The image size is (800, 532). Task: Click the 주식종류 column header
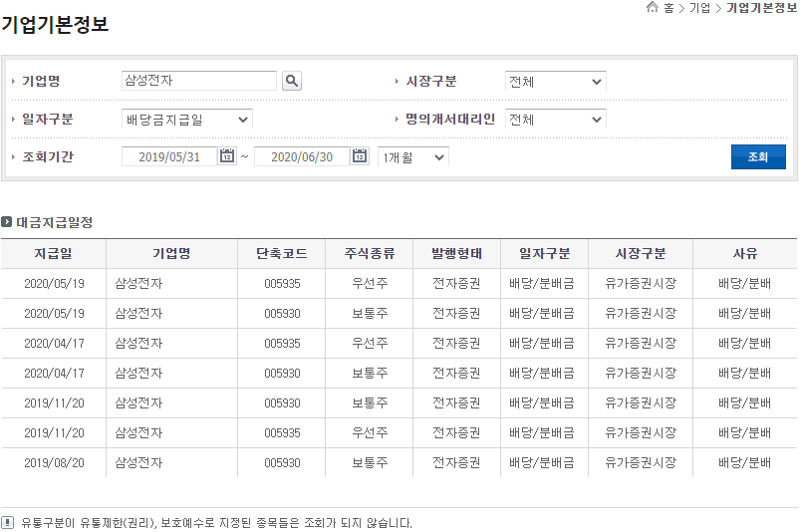click(370, 253)
